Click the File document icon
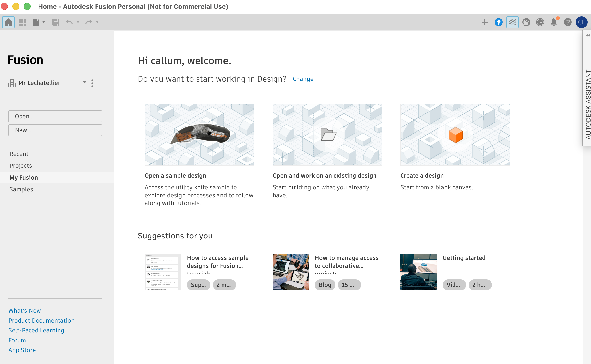 coord(36,22)
